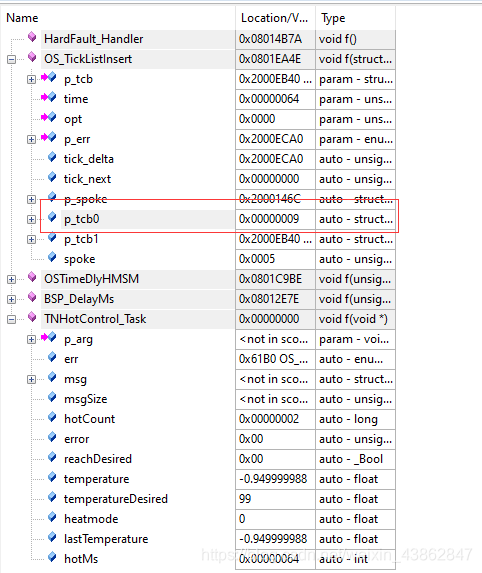Click the Location/Value column header
482x573 pixels.
(275, 18)
